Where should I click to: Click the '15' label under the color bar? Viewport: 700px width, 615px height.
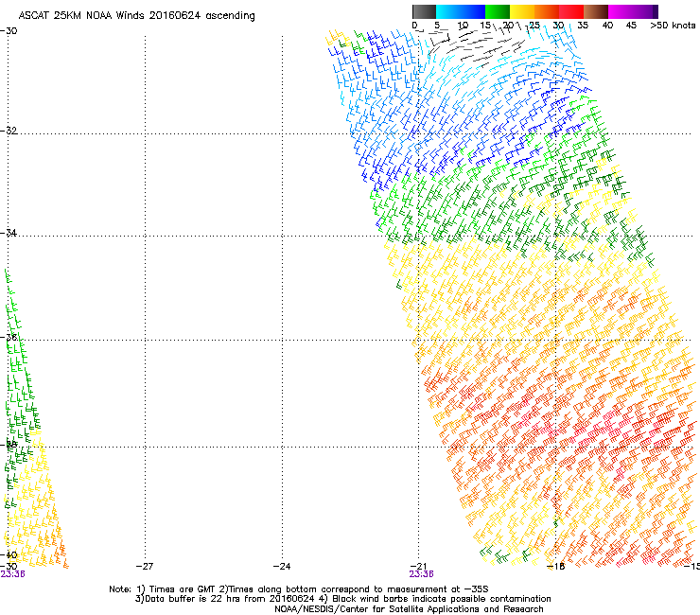485,26
